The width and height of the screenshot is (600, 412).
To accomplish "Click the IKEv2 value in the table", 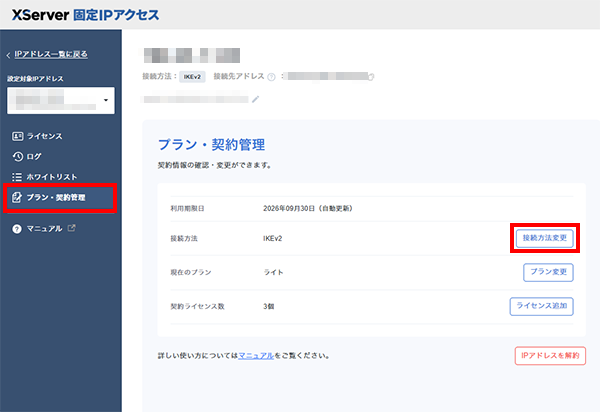I will tap(272, 238).
